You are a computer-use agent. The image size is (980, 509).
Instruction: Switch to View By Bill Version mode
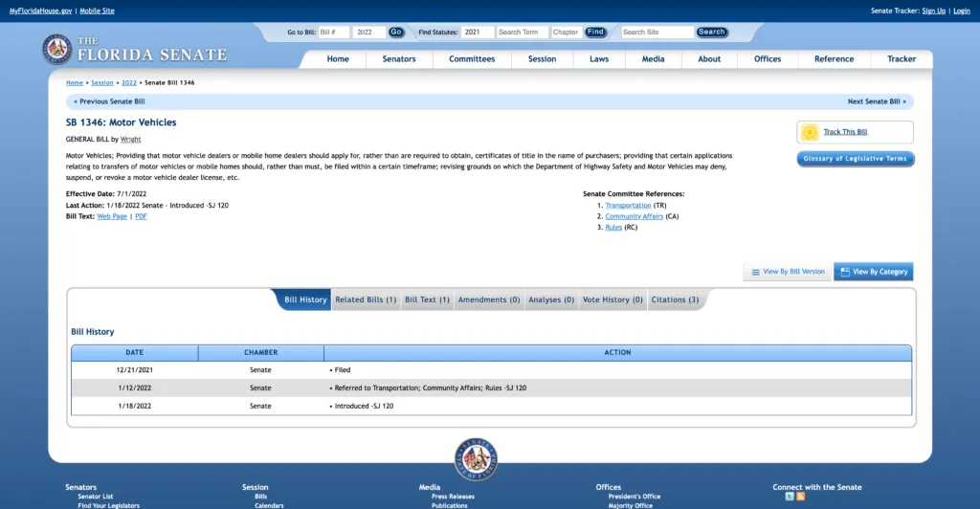point(788,272)
